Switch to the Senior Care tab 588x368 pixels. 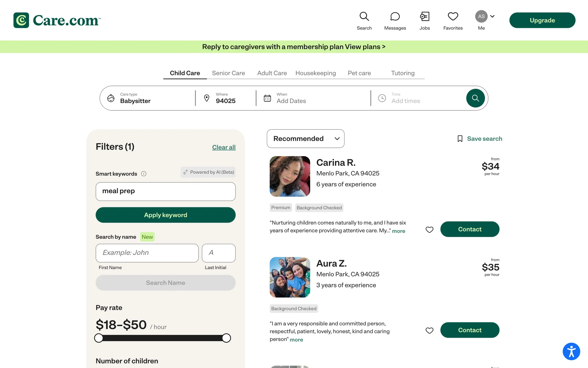click(x=228, y=73)
